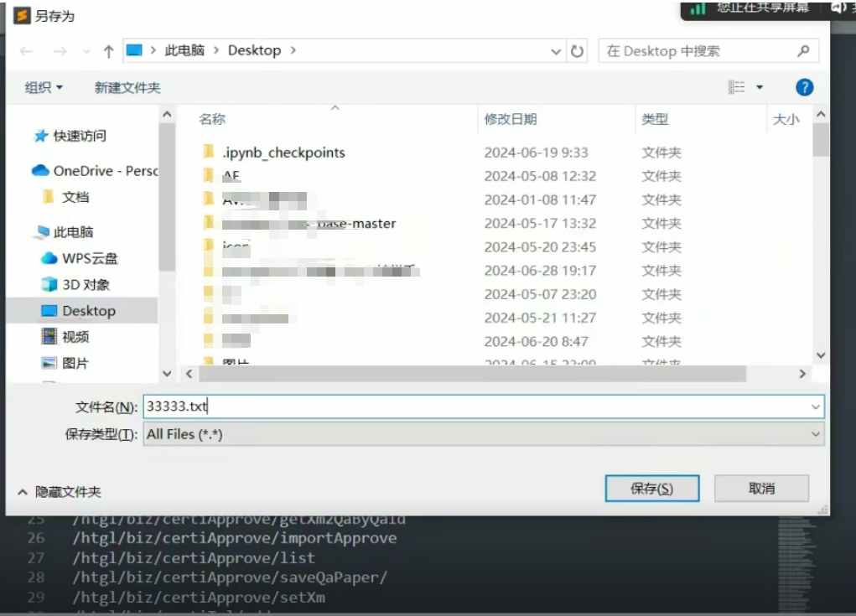Open the 组织 menu dropdown
The height and width of the screenshot is (616, 856).
coord(44,87)
